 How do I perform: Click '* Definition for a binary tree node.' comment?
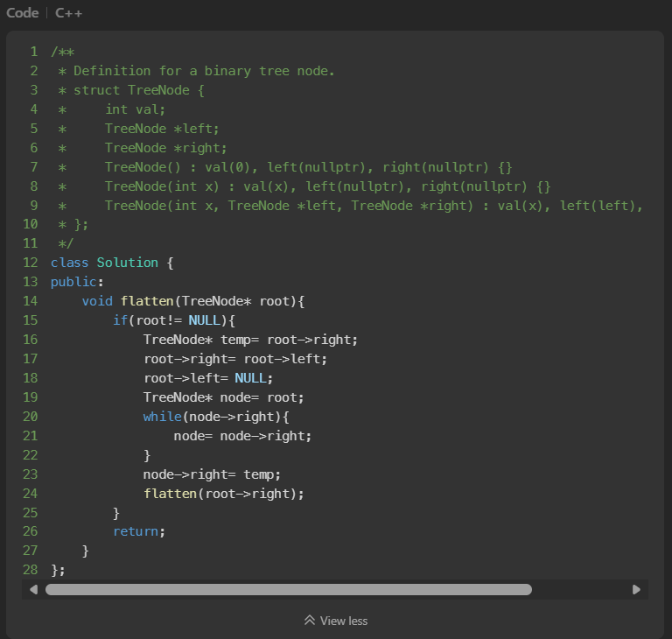tap(197, 71)
